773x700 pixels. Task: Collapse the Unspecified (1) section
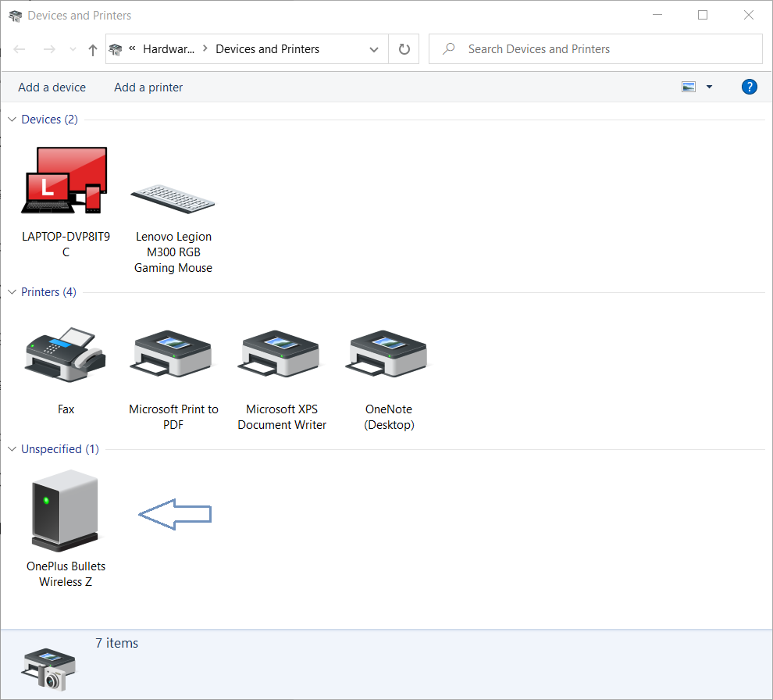pos(11,448)
